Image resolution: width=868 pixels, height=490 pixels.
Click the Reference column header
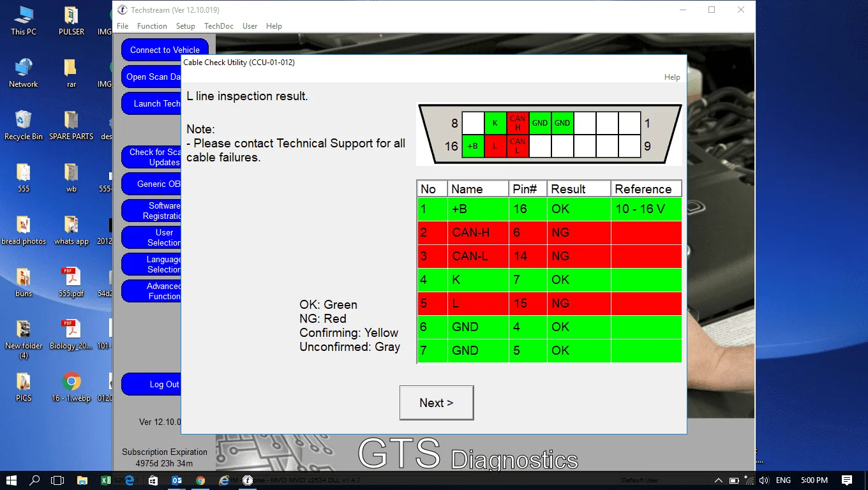(646, 189)
